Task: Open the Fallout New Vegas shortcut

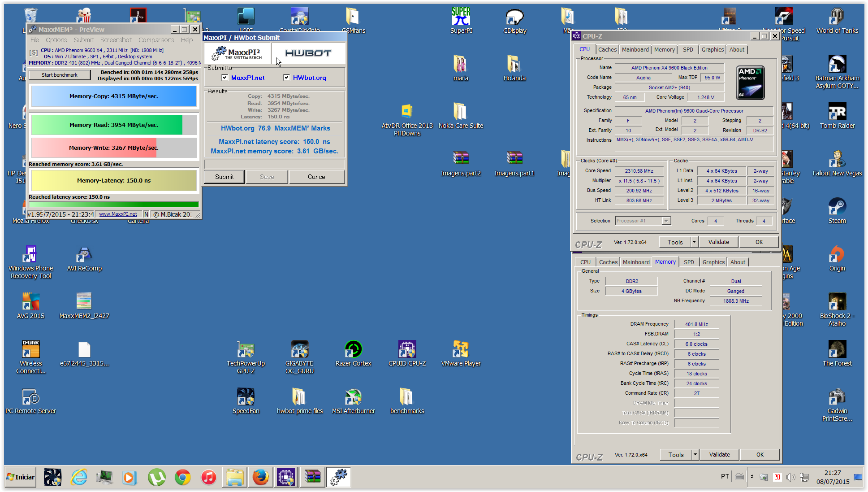Action: [837, 164]
